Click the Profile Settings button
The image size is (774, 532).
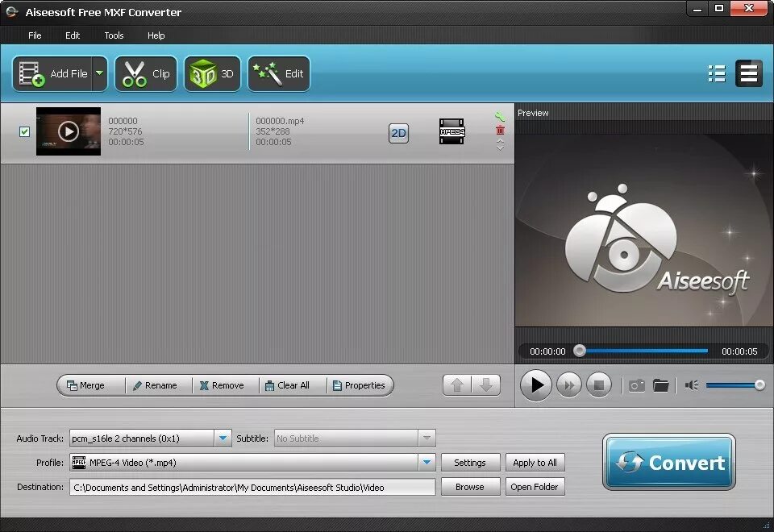[470, 463]
